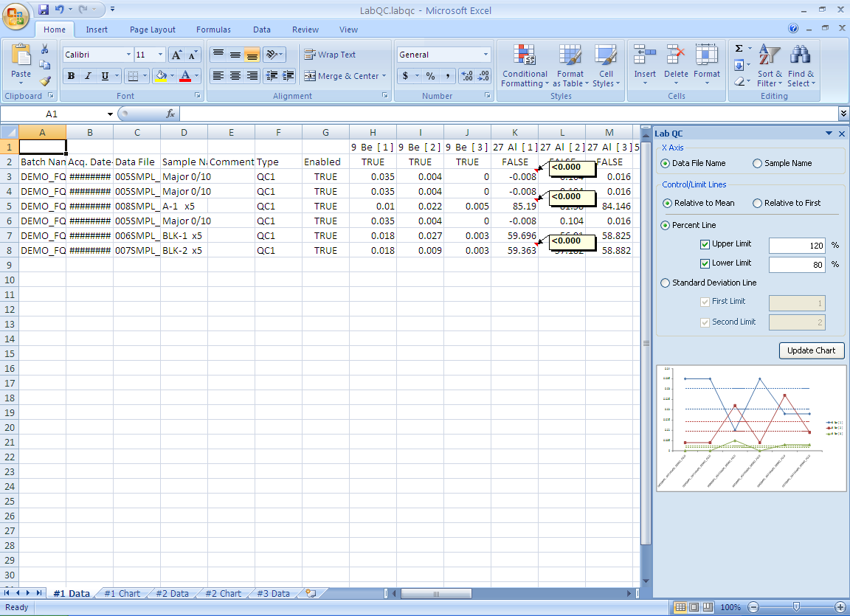The width and height of the screenshot is (850, 616).
Task: Edit the Upper Limit percent field
Action: 797,246
